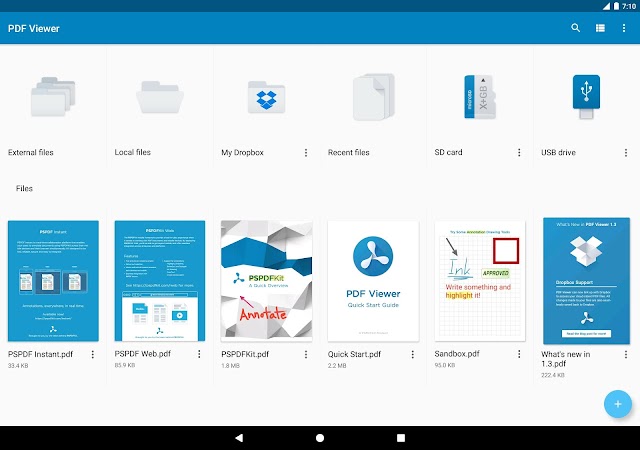This screenshot has height=450, width=640.
Task: Click the 222.4 KB file size
Action: pos(553,375)
